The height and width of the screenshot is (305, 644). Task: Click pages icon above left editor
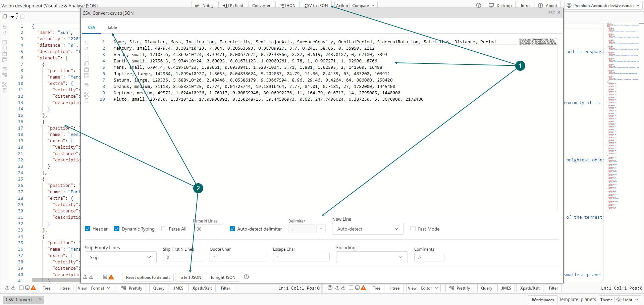coord(5,16)
